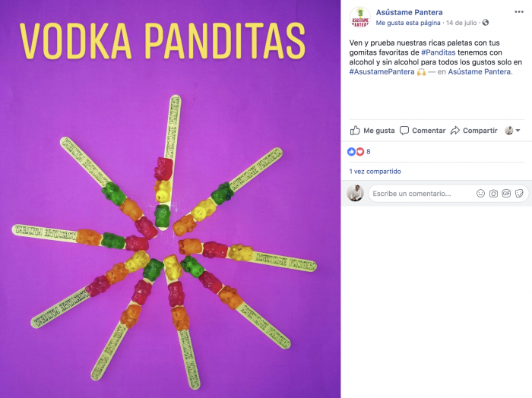
Task: Open the comment-as profile selector dropdown
Action: 513,131
